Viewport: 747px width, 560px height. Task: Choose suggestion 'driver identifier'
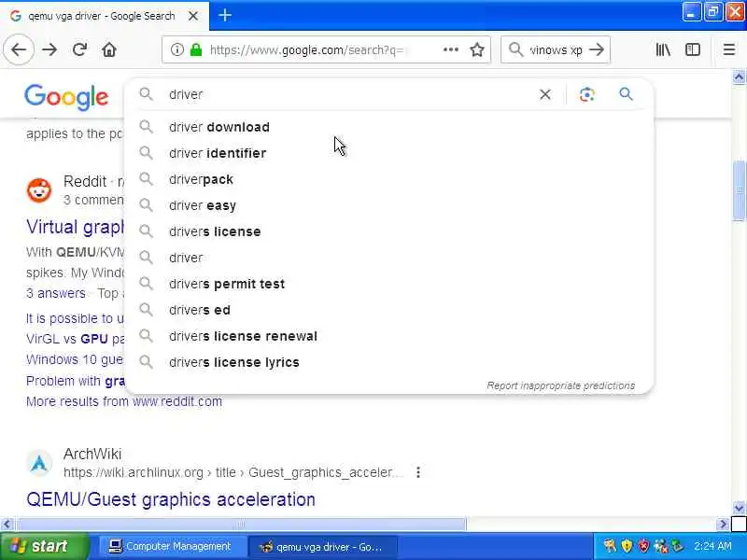pos(388,153)
